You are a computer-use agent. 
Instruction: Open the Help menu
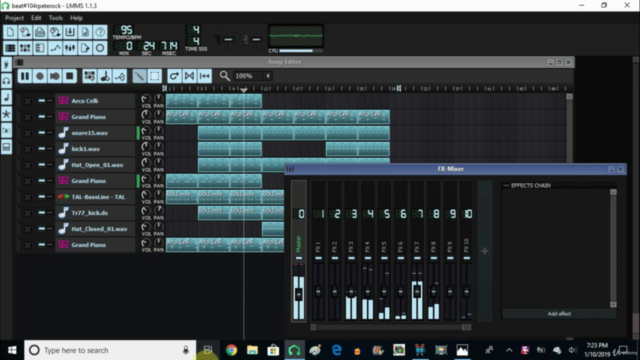(76, 18)
